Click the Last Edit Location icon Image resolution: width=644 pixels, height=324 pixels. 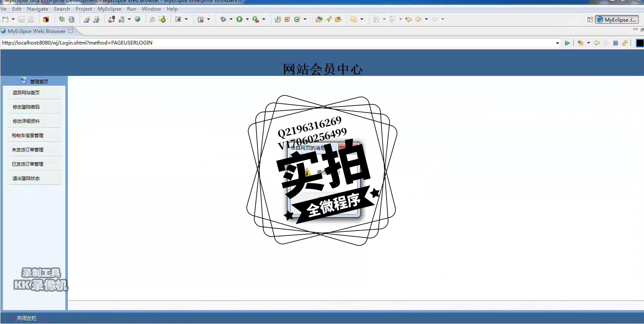pos(409,19)
